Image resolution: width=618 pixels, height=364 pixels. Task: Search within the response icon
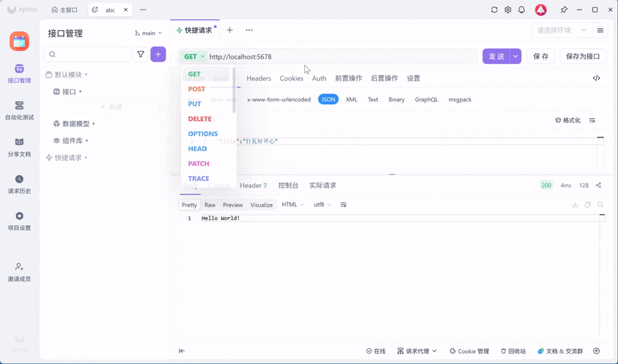(x=600, y=205)
